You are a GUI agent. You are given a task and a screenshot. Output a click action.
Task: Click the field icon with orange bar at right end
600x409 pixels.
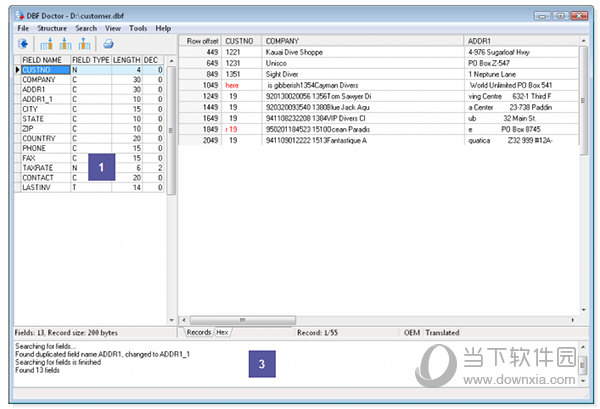46,44
